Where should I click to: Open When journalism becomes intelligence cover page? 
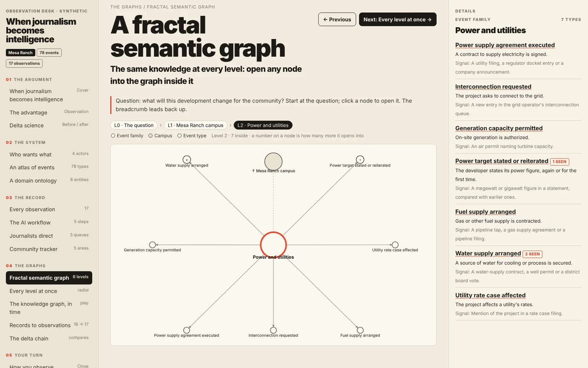coord(49,95)
